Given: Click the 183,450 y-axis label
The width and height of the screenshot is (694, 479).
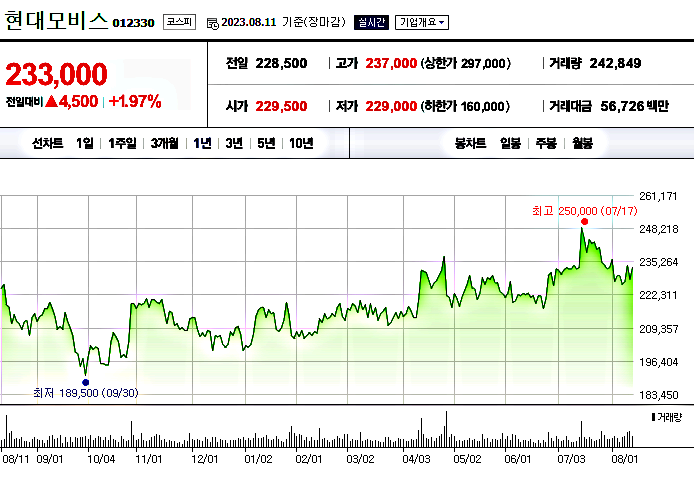Looking at the screenshot, I should [x=659, y=395].
